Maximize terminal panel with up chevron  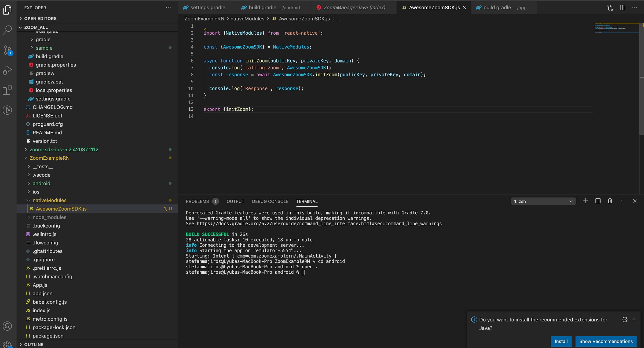(x=622, y=201)
